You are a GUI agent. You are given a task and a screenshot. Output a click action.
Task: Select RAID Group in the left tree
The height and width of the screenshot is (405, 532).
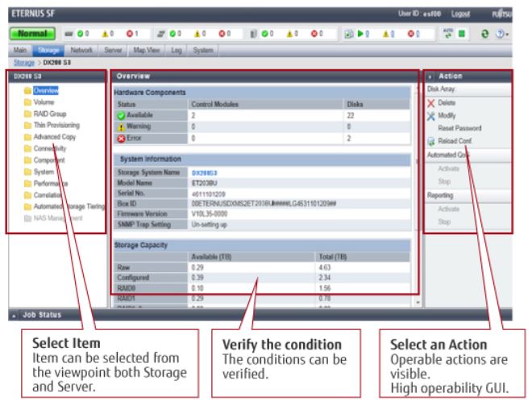(50, 114)
